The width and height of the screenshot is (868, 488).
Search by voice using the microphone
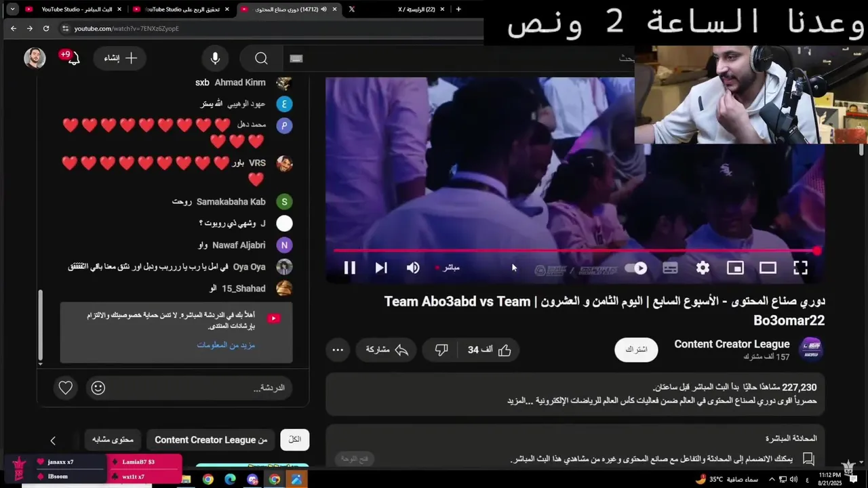[215, 58]
